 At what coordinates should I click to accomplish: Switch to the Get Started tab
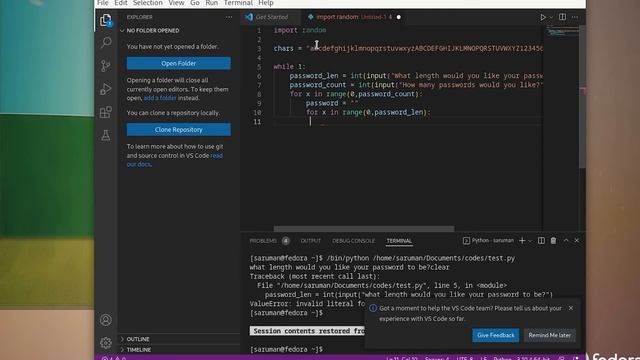pos(270,17)
